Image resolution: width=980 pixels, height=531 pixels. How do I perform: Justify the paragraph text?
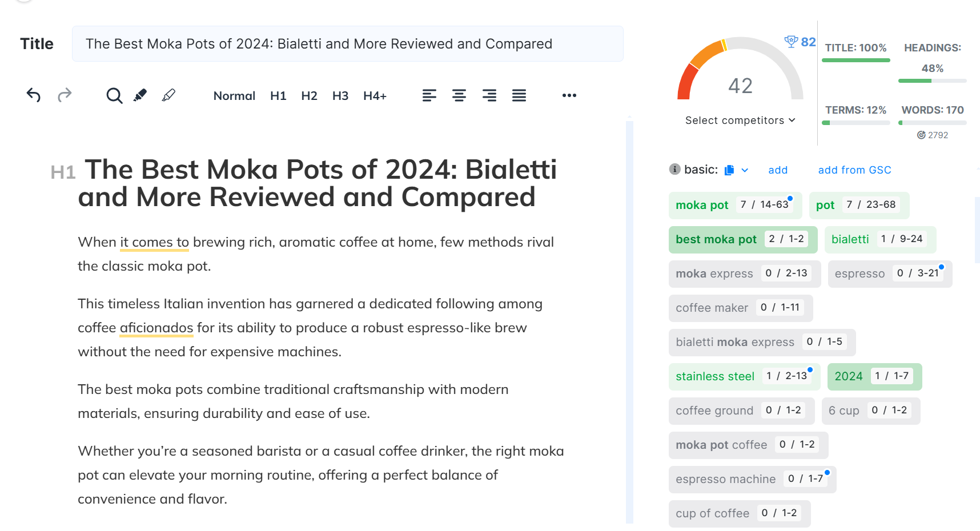pyautogui.click(x=519, y=95)
